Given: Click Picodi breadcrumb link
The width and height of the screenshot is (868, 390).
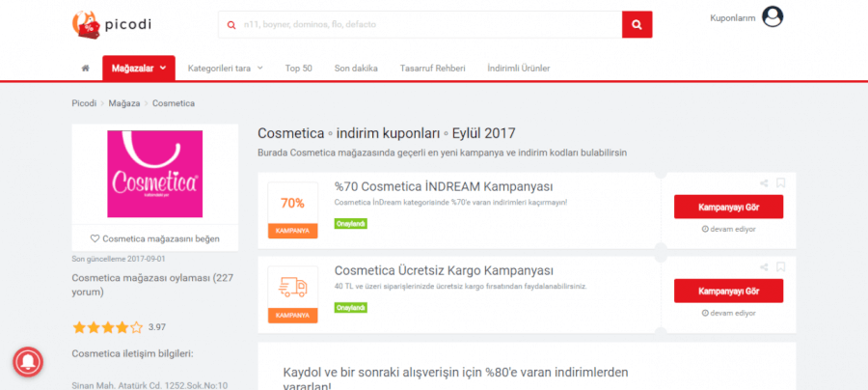Looking at the screenshot, I should (x=84, y=103).
